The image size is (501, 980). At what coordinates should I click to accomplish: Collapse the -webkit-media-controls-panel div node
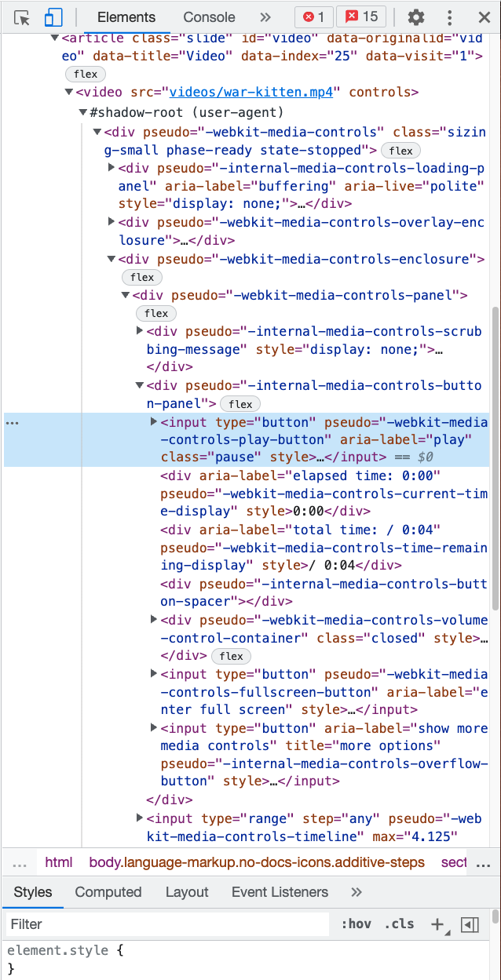[x=126, y=296]
